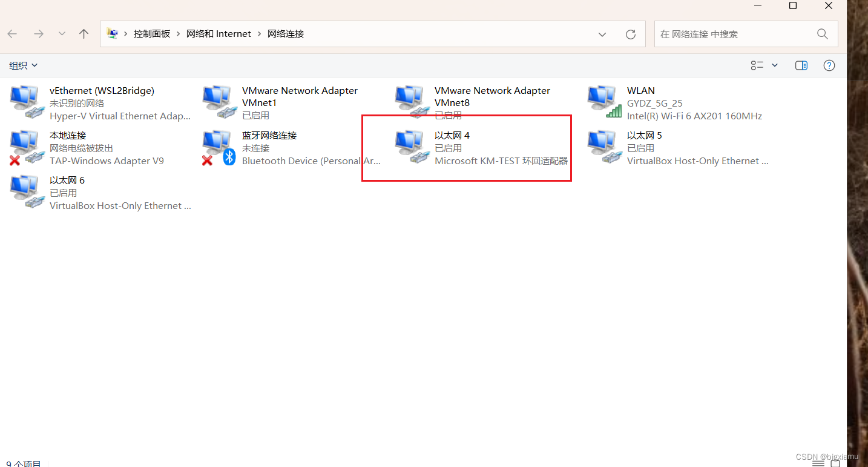The width and height of the screenshot is (868, 467).
Task: Go forward with the forward arrow
Action: point(39,34)
